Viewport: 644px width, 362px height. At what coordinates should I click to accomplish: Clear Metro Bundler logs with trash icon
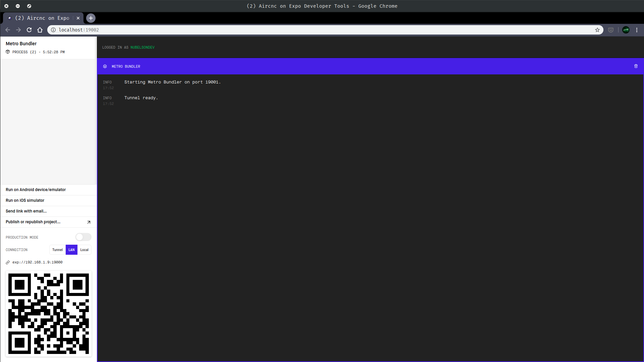click(636, 66)
